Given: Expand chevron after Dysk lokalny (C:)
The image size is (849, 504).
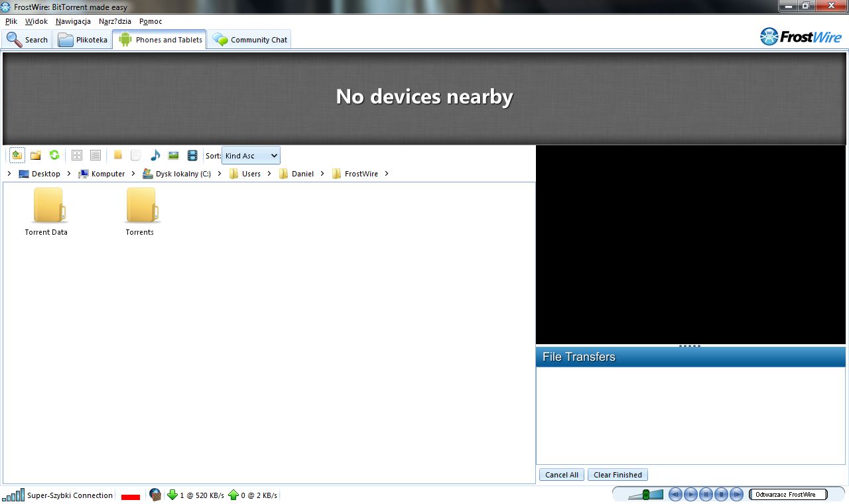Looking at the screenshot, I should [x=220, y=174].
